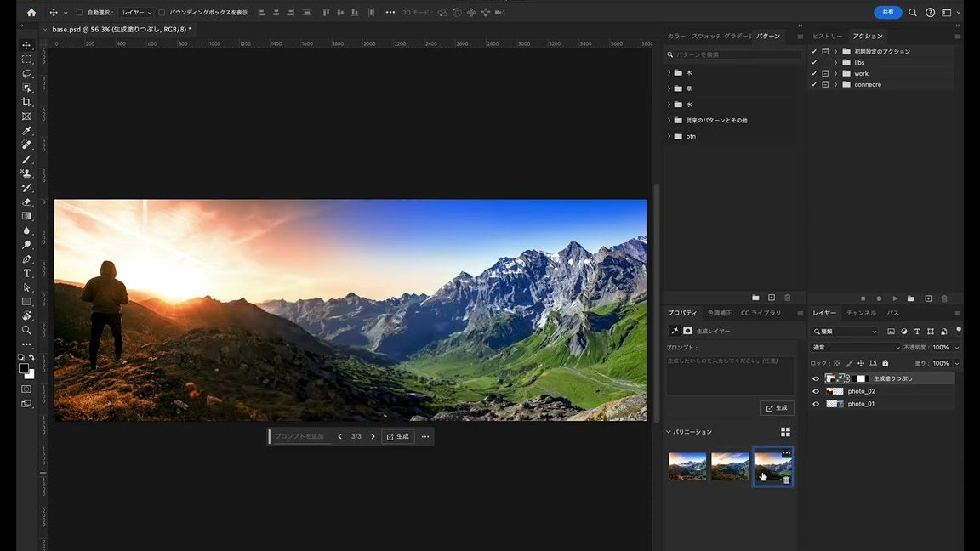Select the Crop tool

click(x=26, y=102)
